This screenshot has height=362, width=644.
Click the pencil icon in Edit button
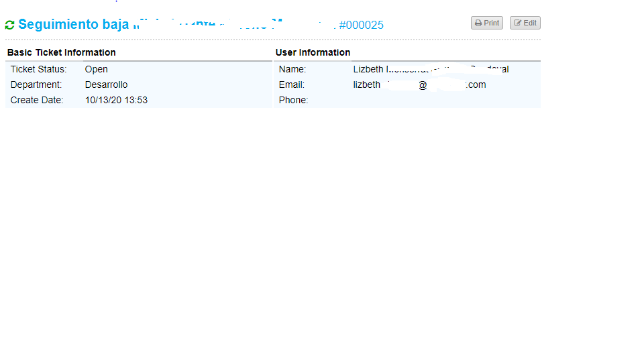[517, 23]
